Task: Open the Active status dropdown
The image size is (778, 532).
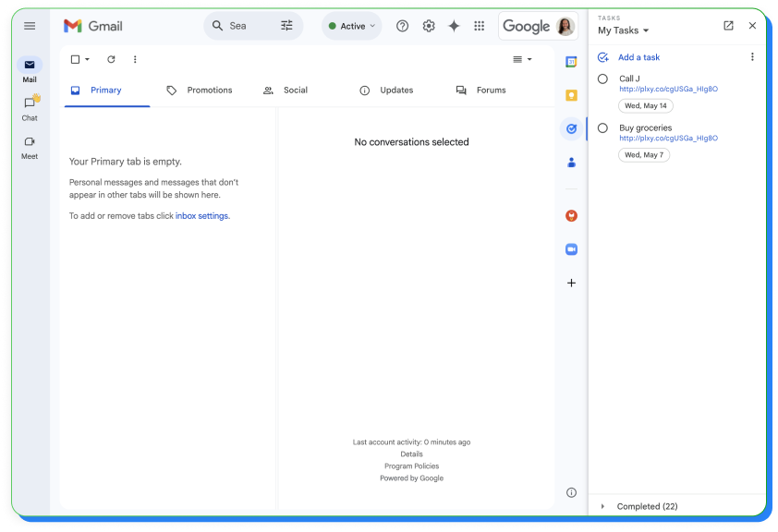Action: 350,26
